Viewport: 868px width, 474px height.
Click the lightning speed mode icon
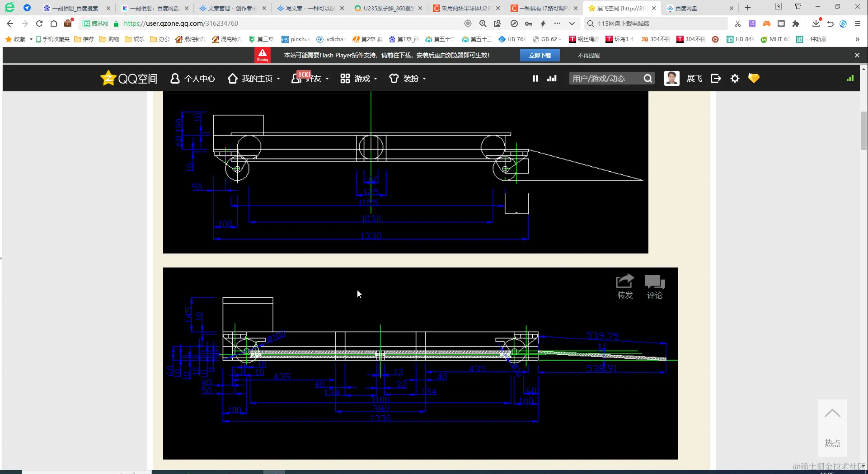(x=543, y=23)
